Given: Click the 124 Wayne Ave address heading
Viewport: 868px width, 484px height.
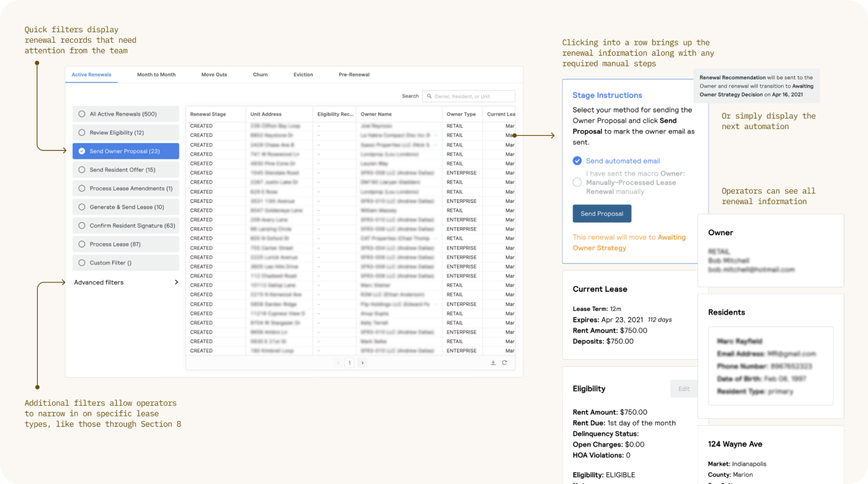Looking at the screenshot, I should [x=735, y=444].
